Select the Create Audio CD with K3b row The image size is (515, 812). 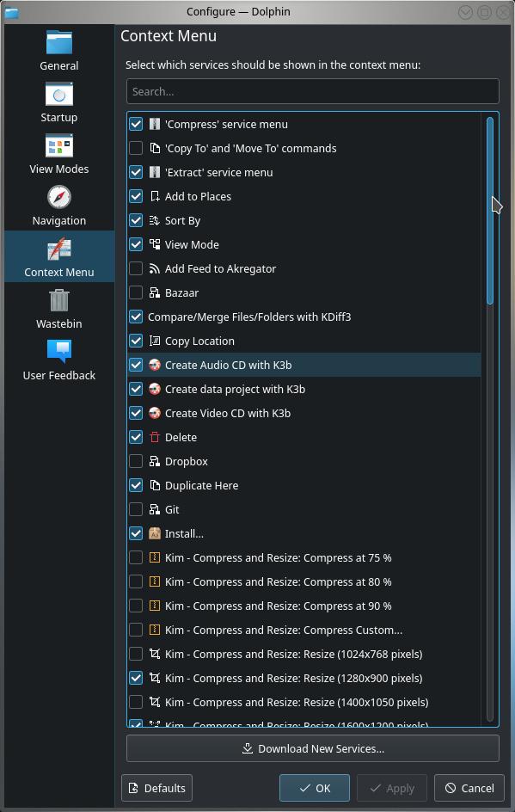[x=304, y=365]
